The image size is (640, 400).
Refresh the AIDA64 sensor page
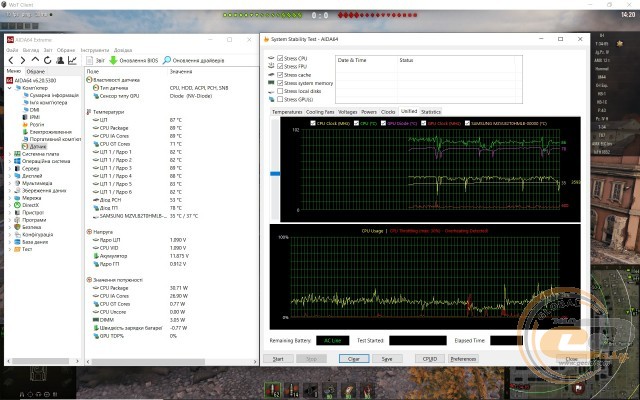point(47,60)
